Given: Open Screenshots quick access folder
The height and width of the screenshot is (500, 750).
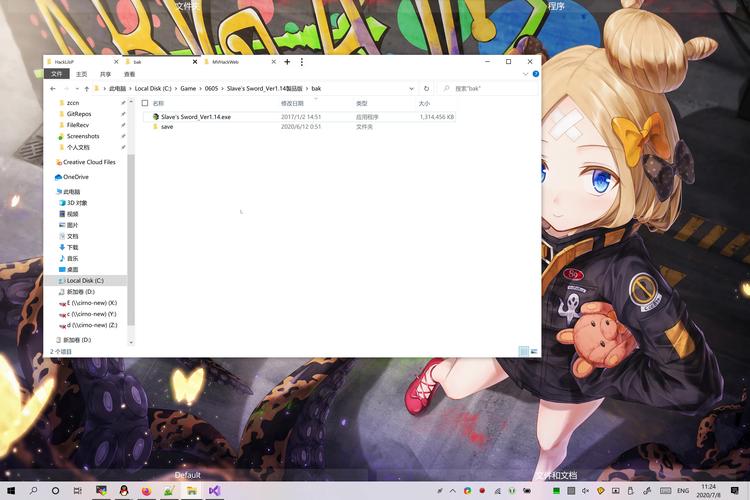Looking at the screenshot, I should point(79,136).
